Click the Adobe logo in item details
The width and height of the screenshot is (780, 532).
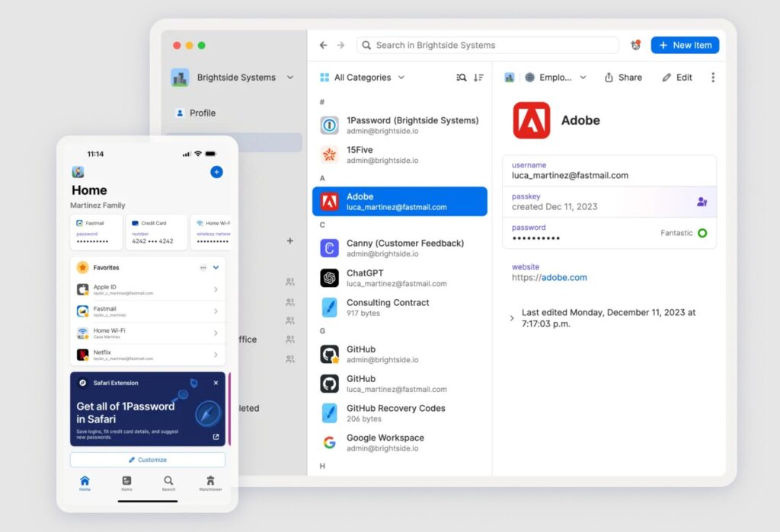pyautogui.click(x=531, y=120)
